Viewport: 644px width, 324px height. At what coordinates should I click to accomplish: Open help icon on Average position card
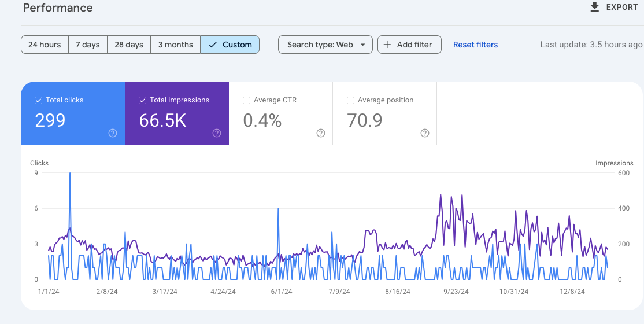(x=425, y=133)
